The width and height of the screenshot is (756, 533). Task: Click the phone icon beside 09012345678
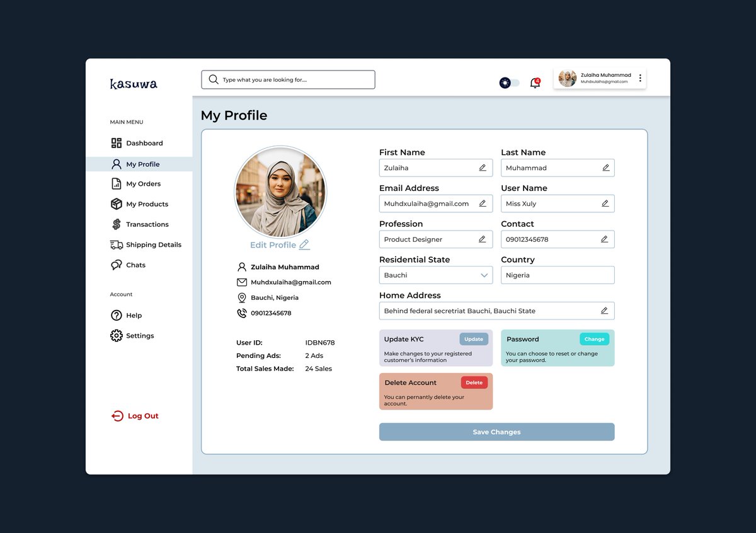point(242,313)
